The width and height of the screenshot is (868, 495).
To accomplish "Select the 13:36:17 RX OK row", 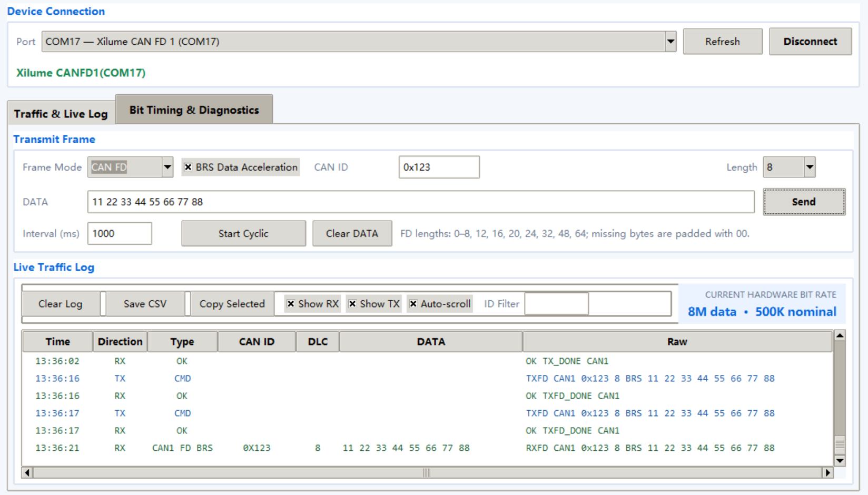I will (x=427, y=431).
